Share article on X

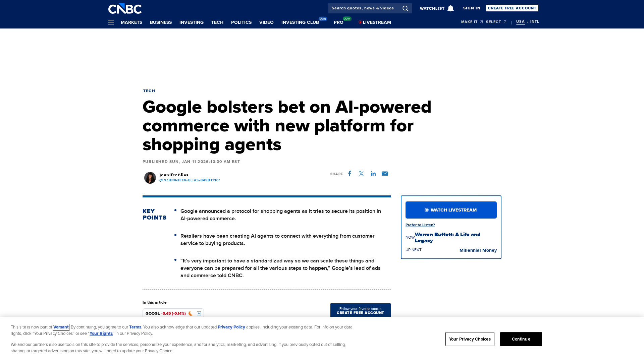tap(361, 174)
